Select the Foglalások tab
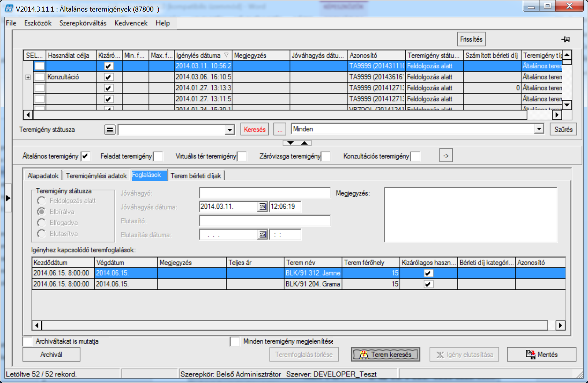The image size is (588, 383). tap(149, 175)
